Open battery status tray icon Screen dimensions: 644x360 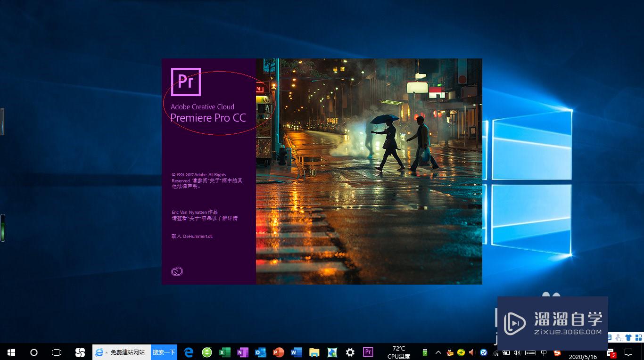tap(506, 352)
